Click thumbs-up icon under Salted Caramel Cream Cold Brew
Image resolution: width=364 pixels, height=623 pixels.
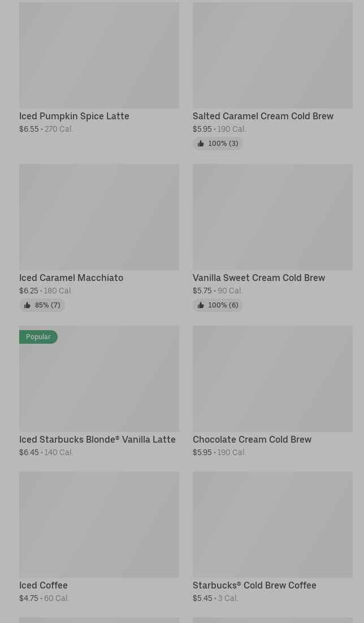coord(201,144)
